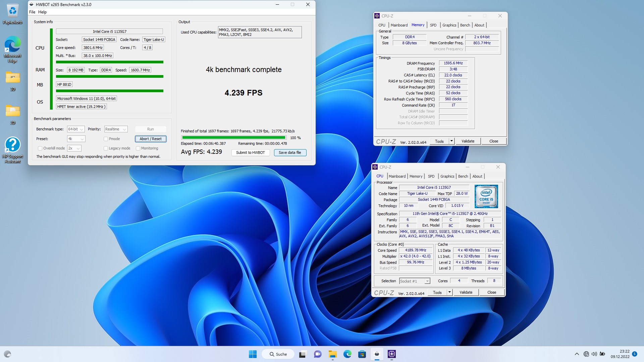Show hidden tray icons chevron
The height and width of the screenshot is (362, 644).
click(577, 354)
